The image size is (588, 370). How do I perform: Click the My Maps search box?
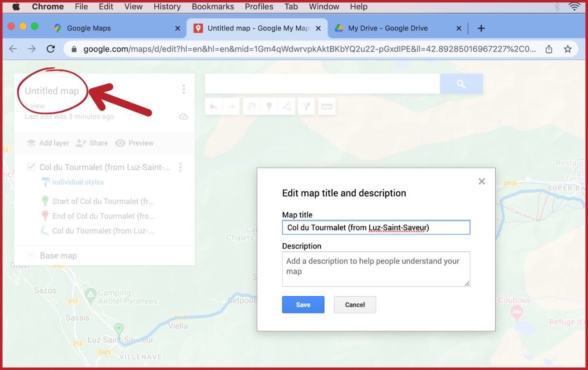(322, 84)
